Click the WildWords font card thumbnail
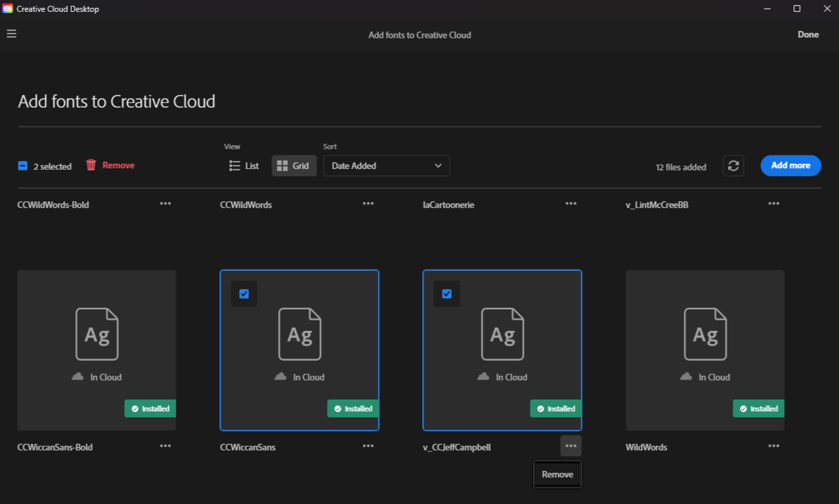This screenshot has height=504, width=839. (705, 350)
